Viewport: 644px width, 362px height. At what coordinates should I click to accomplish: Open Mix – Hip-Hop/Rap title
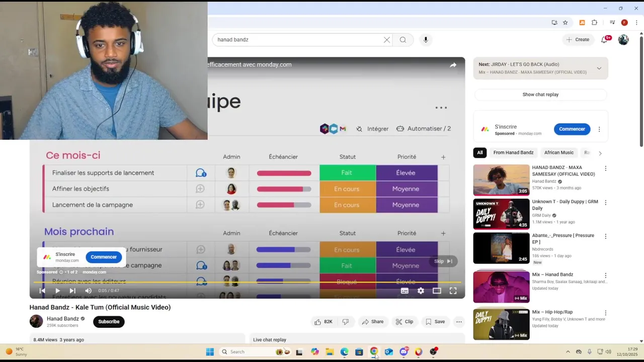(552, 312)
